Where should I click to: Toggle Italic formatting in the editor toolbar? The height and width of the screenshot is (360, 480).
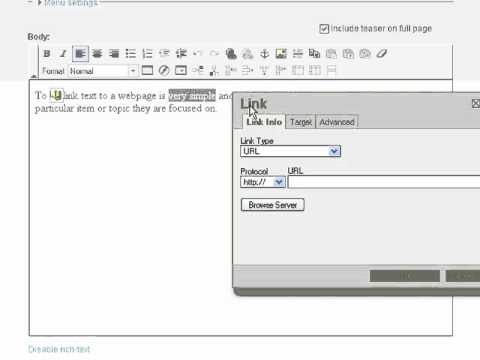(x=63, y=54)
